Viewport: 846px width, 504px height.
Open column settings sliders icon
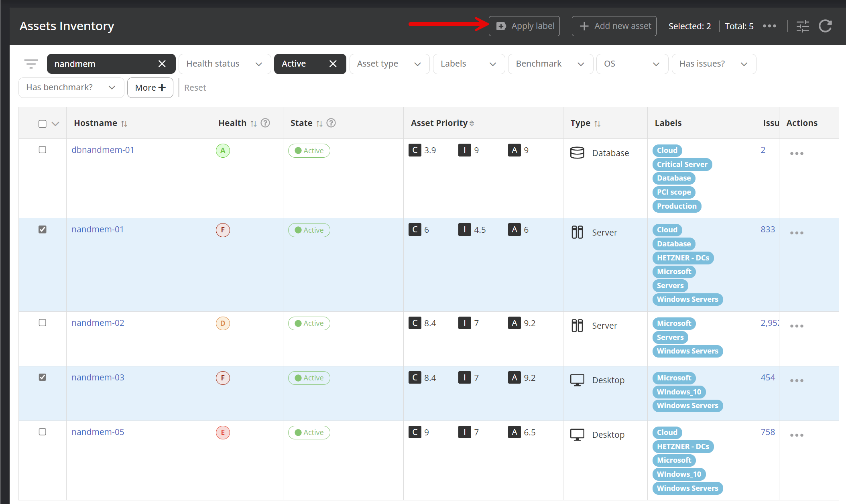click(x=803, y=26)
